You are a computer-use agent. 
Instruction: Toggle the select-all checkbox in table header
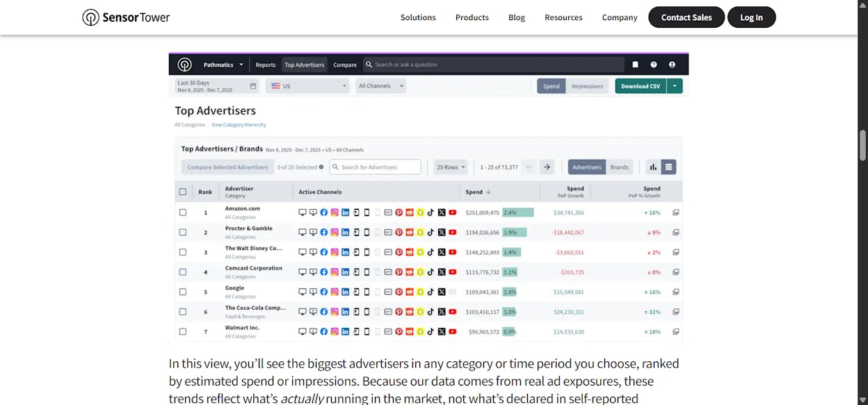[x=183, y=192]
